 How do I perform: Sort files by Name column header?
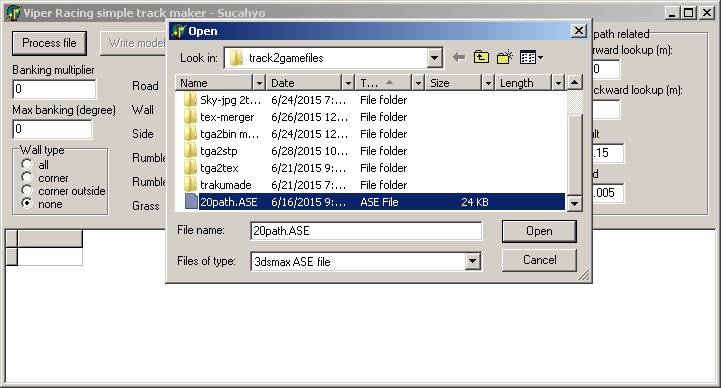tap(214, 83)
